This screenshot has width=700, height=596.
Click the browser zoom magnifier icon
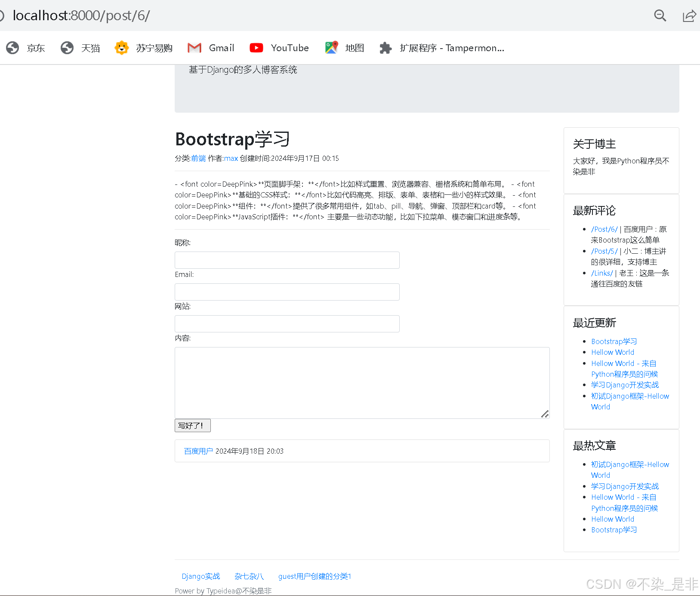[660, 16]
